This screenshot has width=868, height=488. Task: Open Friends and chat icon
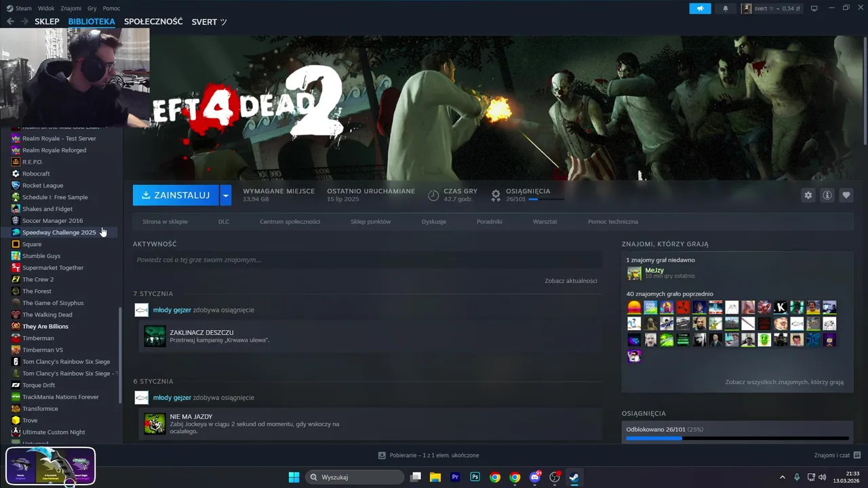pyautogui.click(x=857, y=455)
